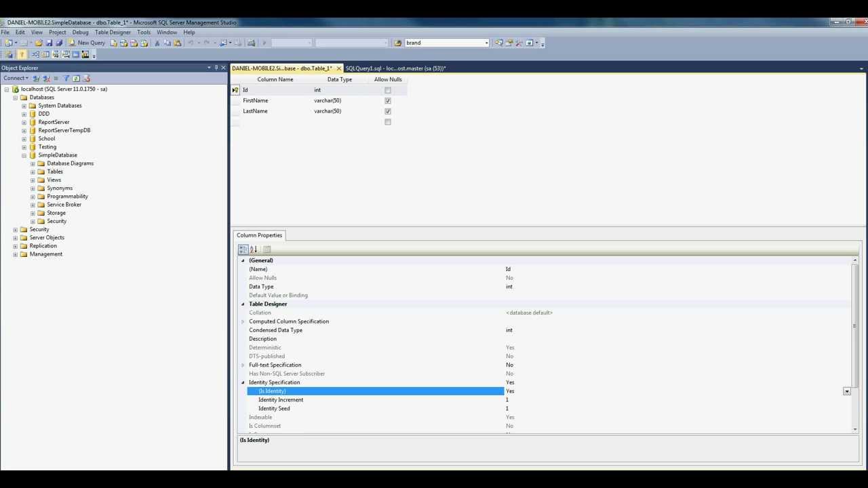Screen dimensions: 868x488
Task: Open the File menu
Action: [5, 32]
